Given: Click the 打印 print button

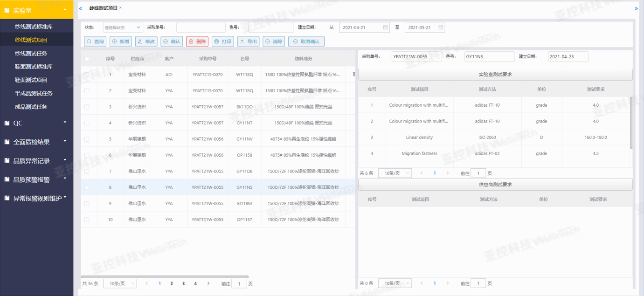Looking at the screenshot, I should click(x=223, y=41).
